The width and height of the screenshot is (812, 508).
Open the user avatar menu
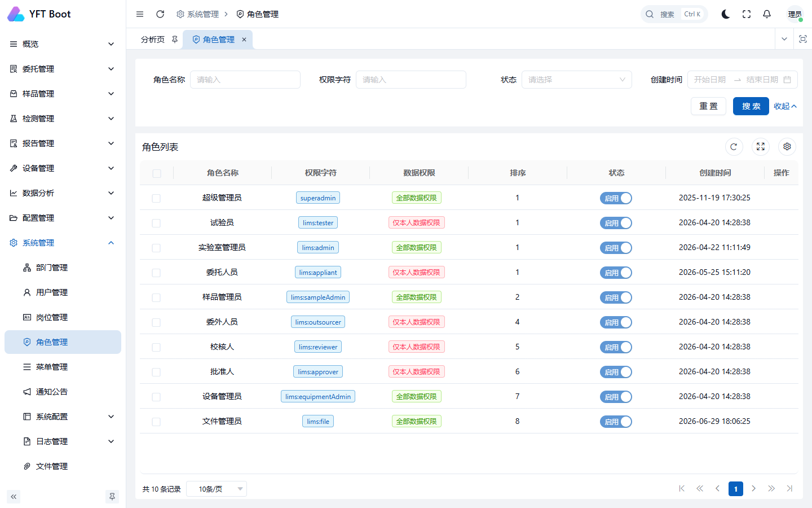[795, 14]
